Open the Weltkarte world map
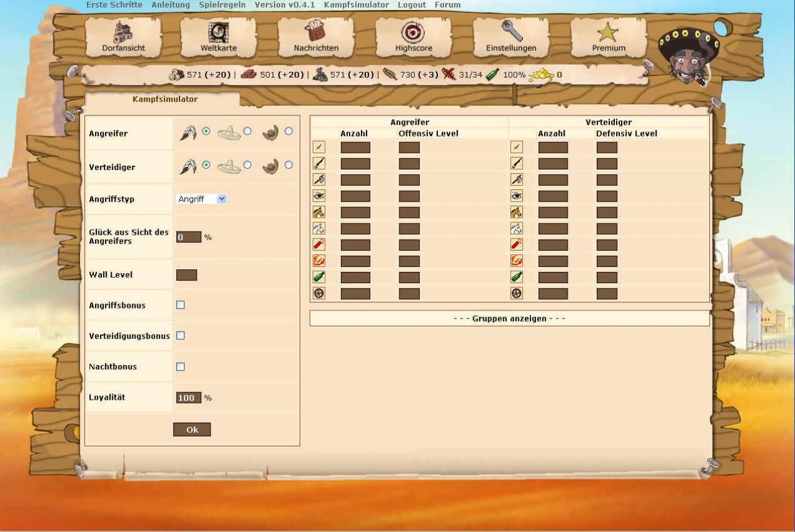The height and width of the screenshot is (532, 795). [219, 38]
